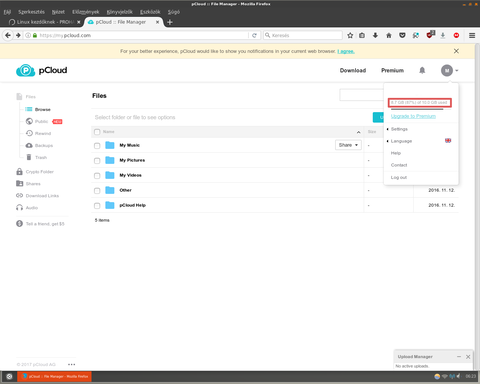The height and width of the screenshot is (384, 480).
Task: Open the My Music Share dropdown
Action: 348,145
